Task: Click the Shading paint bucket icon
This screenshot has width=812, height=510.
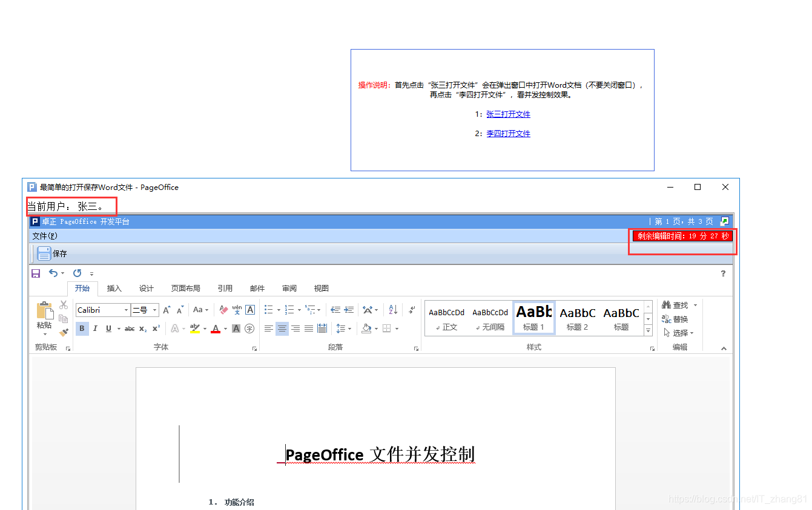Action: click(366, 329)
